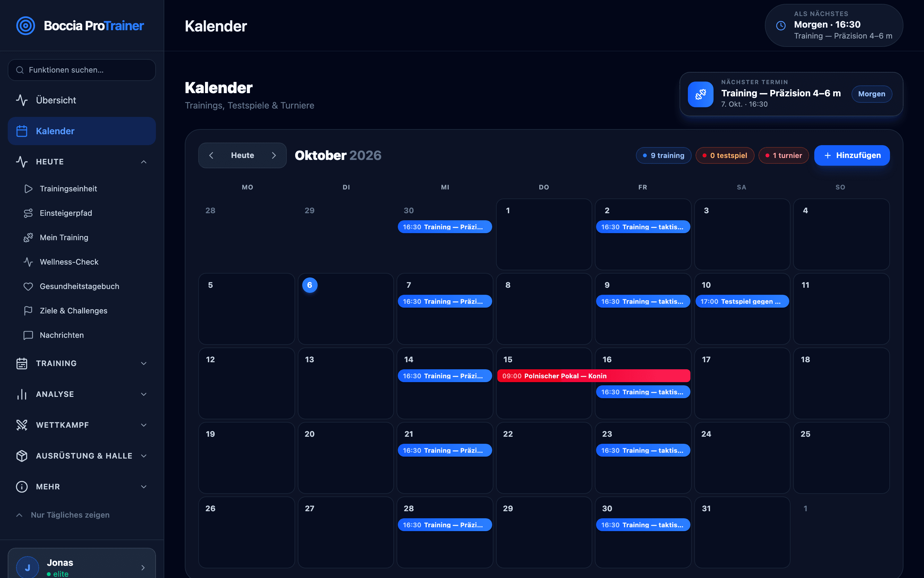Open the 16:30 taktis training on Friday 30
Screen dimensions: 924x578
point(643,525)
